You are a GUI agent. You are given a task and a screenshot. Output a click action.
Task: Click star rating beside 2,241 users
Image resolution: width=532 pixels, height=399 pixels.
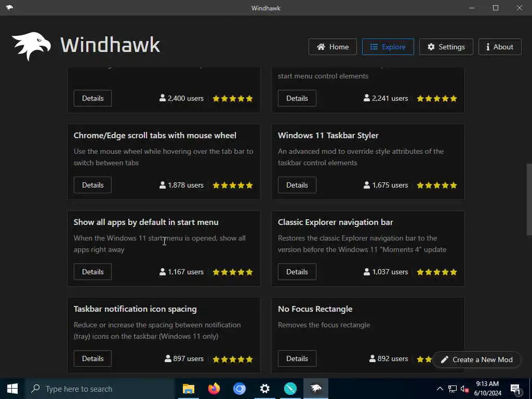[x=437, y=99]
